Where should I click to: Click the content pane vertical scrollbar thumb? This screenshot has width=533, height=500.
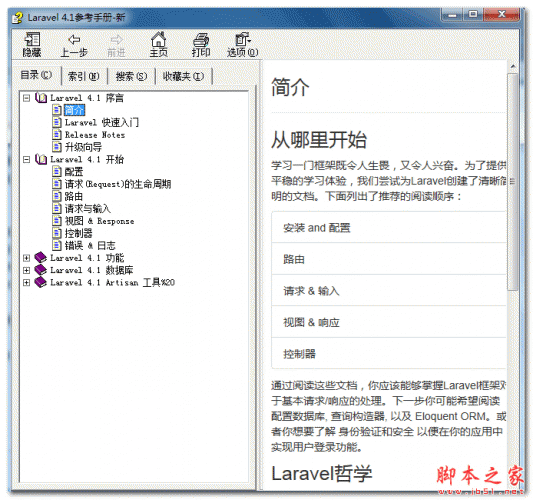(x=513, y=182)
